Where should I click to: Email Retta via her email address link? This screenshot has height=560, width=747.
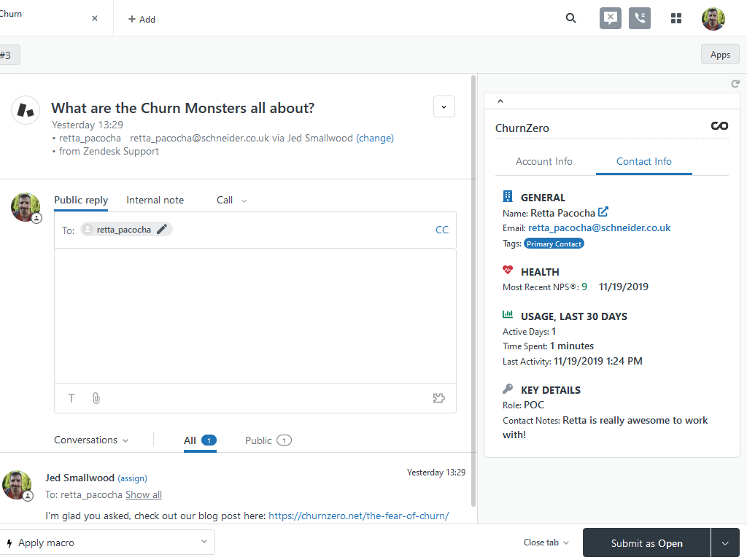pyautogui.click(x=598, y=227)
